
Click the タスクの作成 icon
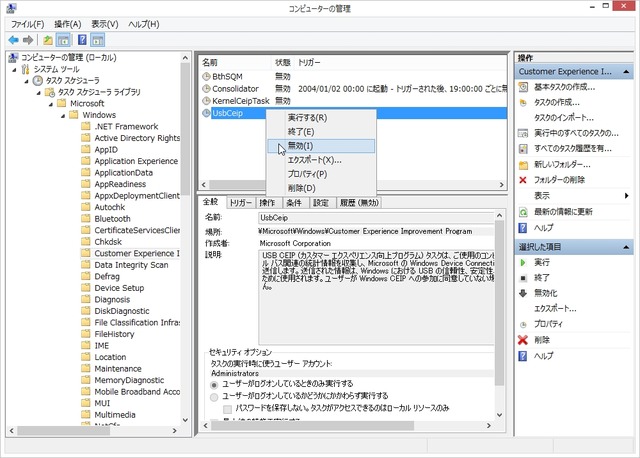[x=523, y=102]
